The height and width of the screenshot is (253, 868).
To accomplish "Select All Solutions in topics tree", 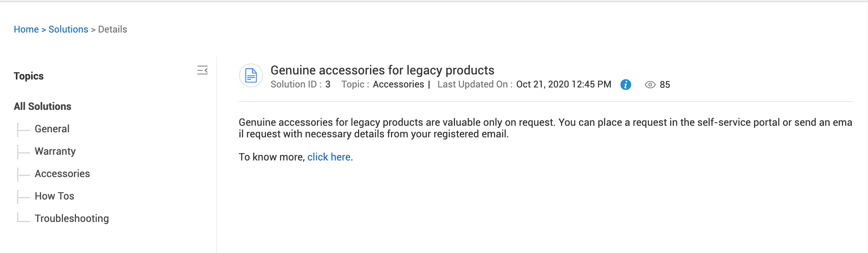I will click(42, 106).
